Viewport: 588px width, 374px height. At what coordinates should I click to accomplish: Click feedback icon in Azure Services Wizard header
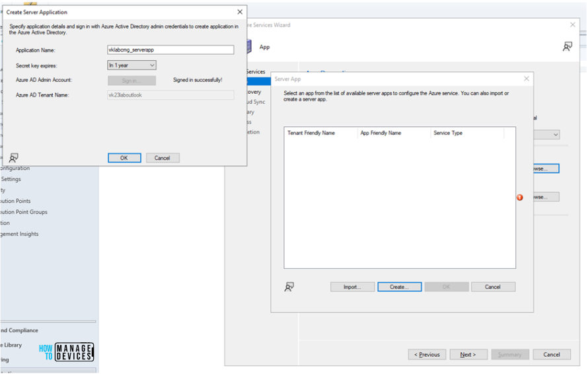pos(568,46)
